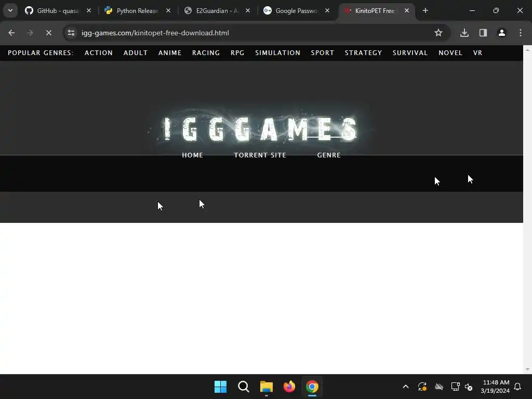
Task: Click the muted volume tray icon
Action: [469, 387]
